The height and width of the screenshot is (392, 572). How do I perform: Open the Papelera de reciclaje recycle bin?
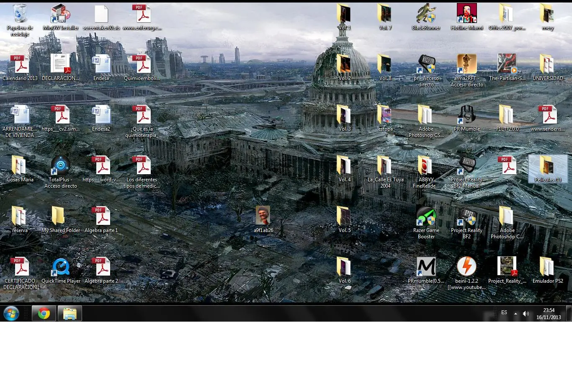click(20, 20)
